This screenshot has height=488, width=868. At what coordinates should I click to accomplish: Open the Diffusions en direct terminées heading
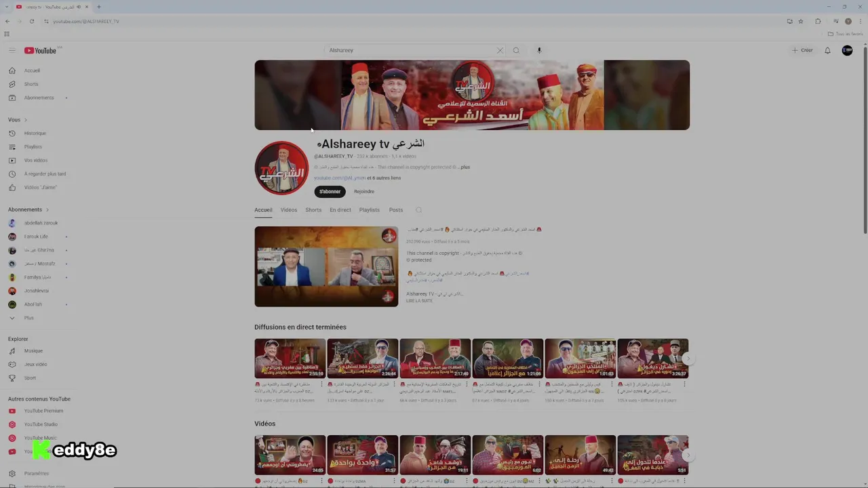[x=300, y=327]
